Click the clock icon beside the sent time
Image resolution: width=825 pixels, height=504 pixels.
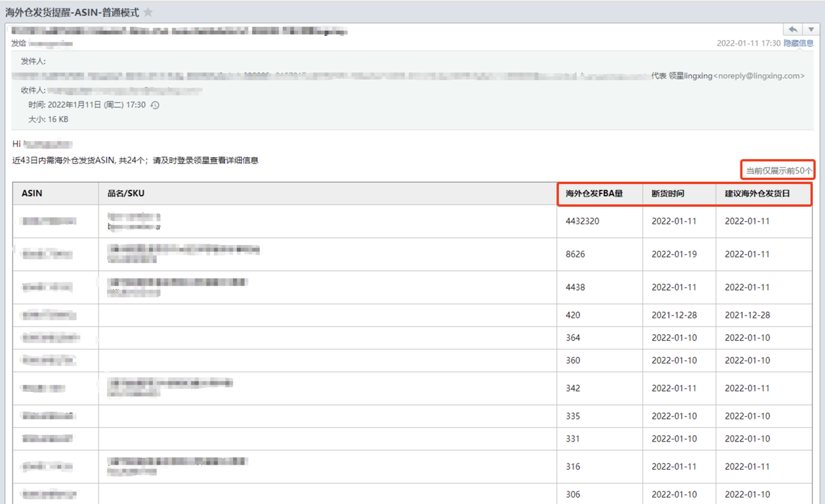[x=155, y=105]
